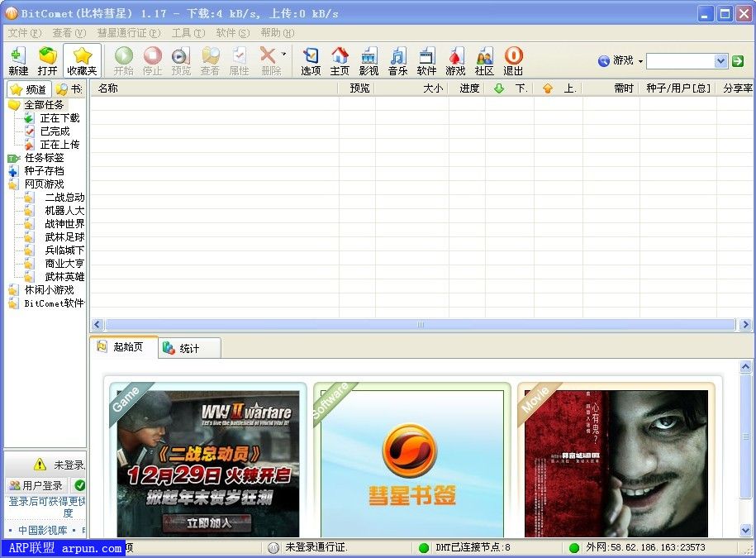Select 正在上传 in the task tree
Viewport: 756px width, 558px height.
[x=59, y=144]
